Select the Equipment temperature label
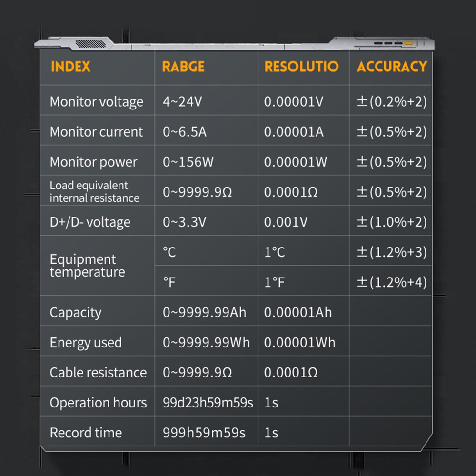 coord(87,266)
